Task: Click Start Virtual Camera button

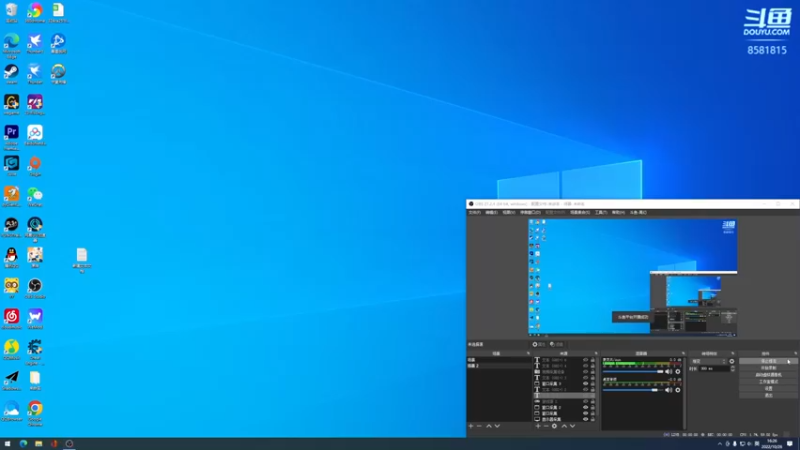Action: coord(768,374)
